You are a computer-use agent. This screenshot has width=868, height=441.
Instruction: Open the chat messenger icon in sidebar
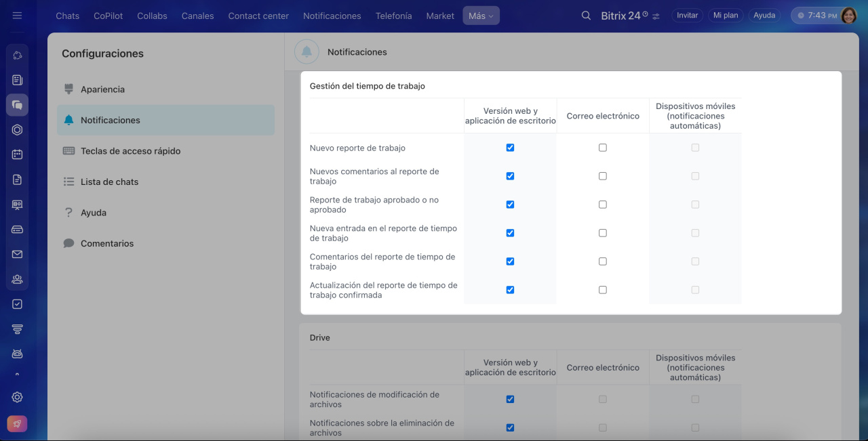(18, 105)
